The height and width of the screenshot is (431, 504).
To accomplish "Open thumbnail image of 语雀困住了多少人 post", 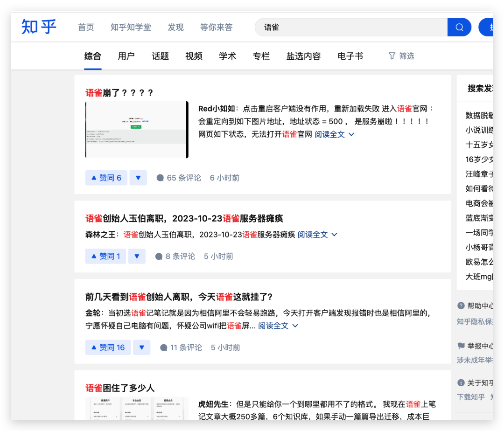I will 137,409.
